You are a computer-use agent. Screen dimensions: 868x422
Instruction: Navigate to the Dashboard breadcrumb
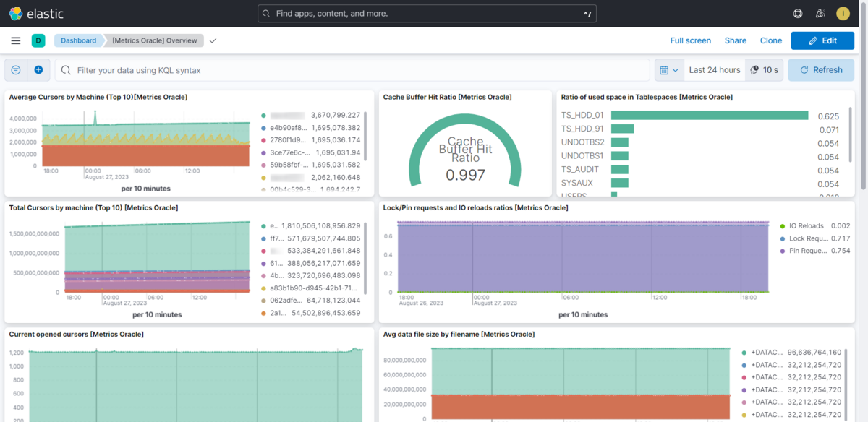tap(78, 40)
